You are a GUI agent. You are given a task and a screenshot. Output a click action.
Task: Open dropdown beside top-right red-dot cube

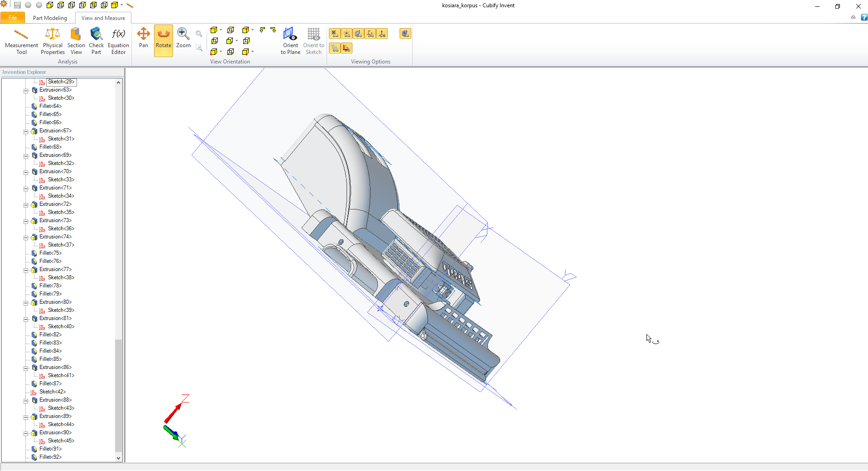(x=252, y=30)
